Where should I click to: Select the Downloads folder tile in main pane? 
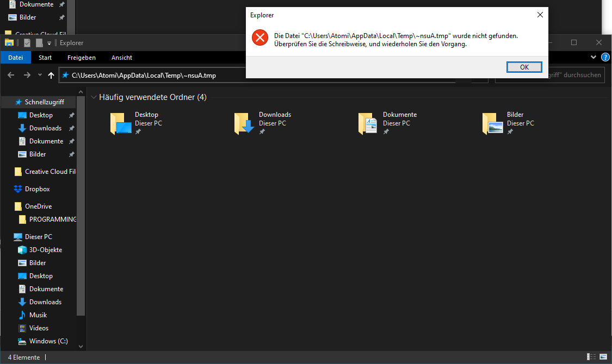coord(263,123)
